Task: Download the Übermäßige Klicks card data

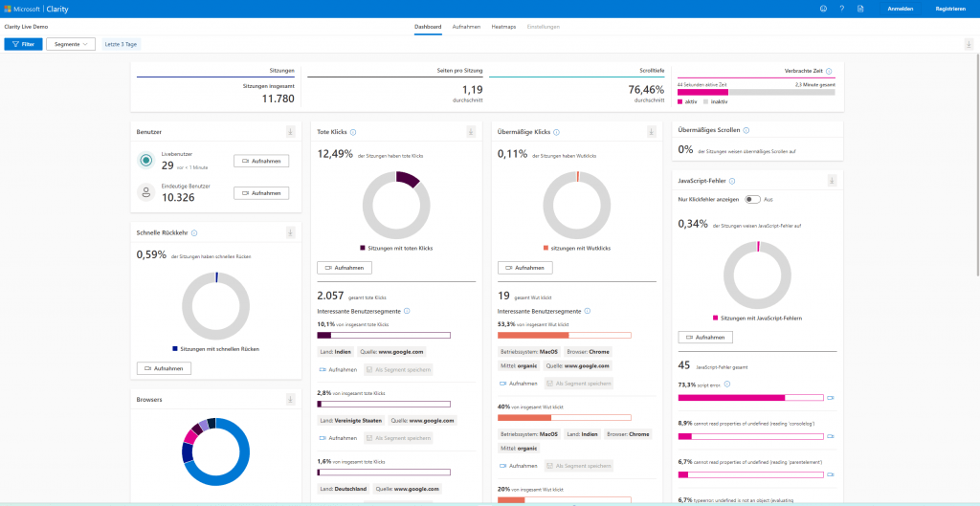Action: tap(651, 132)
